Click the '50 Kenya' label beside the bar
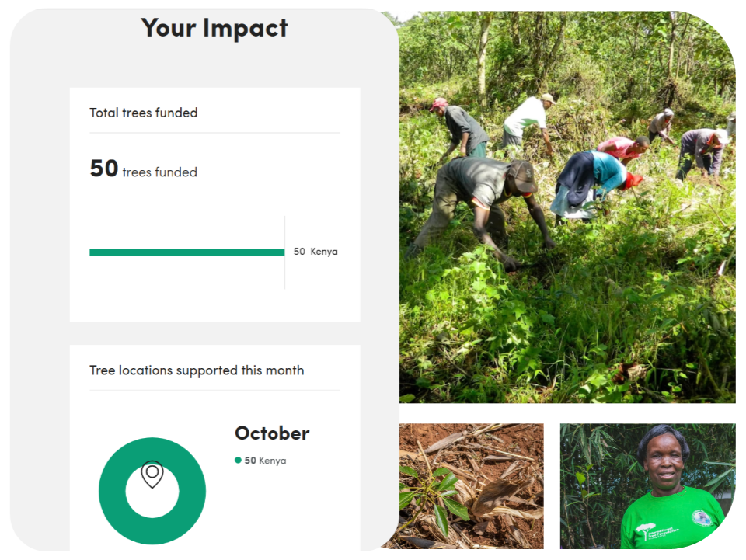Screen dimensions: 746x560 click(x=315, y=252)
